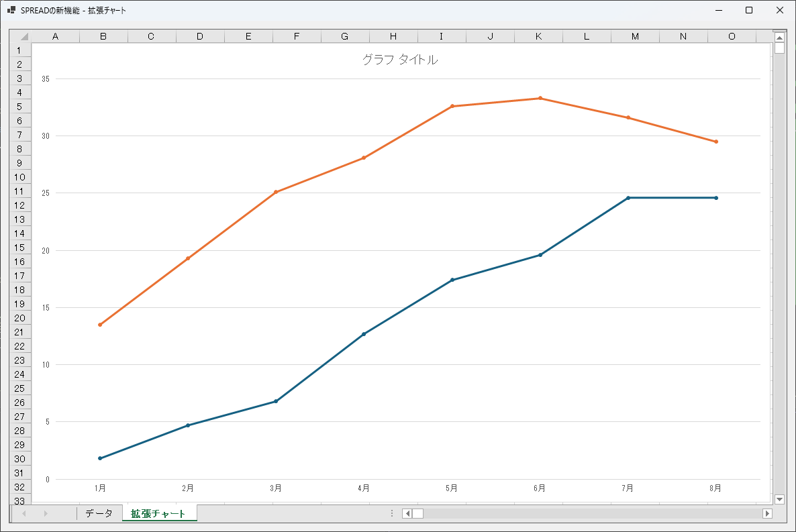Click the next sheet tab navigation arrow

(x=46, y=513)
